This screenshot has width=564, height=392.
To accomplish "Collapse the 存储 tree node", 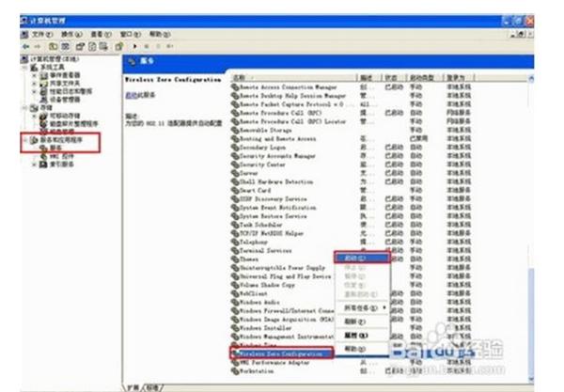I will point(25,107).
